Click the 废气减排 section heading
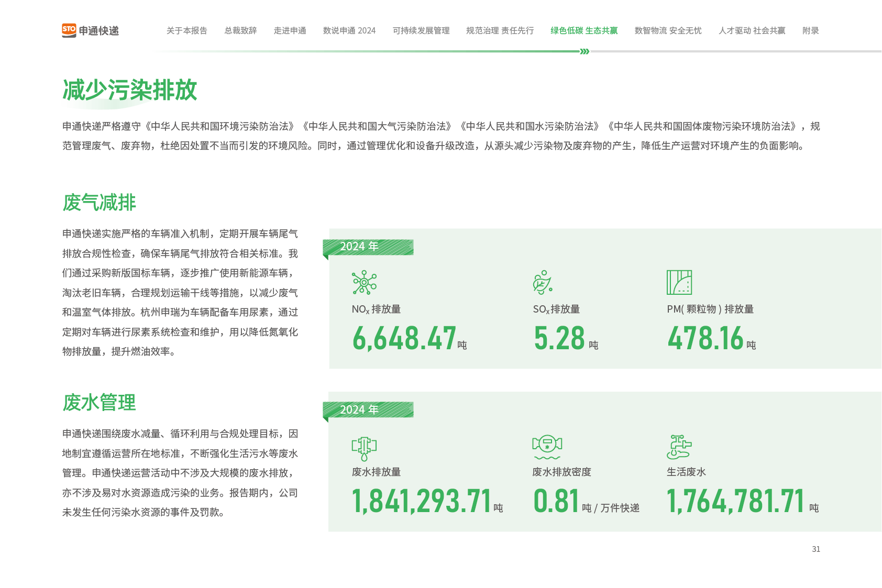Image resolution: width=882 pixels, height=588 pixels. pyautogui.click(x=100, y=203)
